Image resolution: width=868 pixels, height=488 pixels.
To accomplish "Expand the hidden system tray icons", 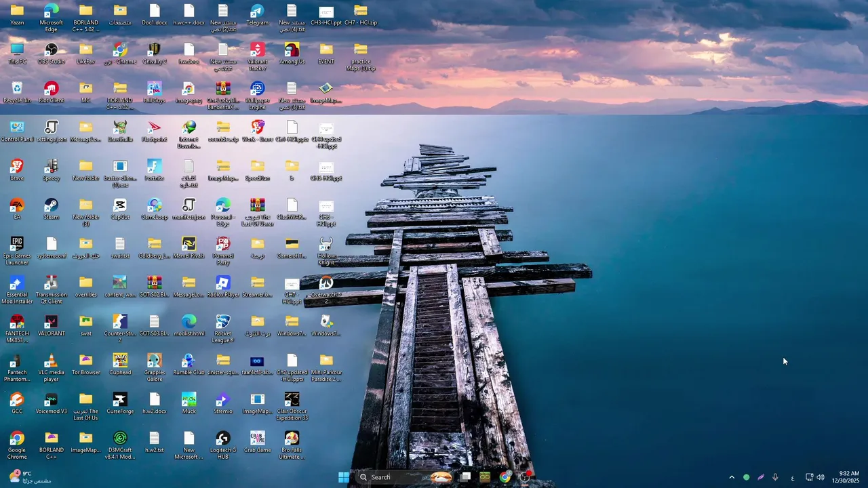I will point(731,477).
